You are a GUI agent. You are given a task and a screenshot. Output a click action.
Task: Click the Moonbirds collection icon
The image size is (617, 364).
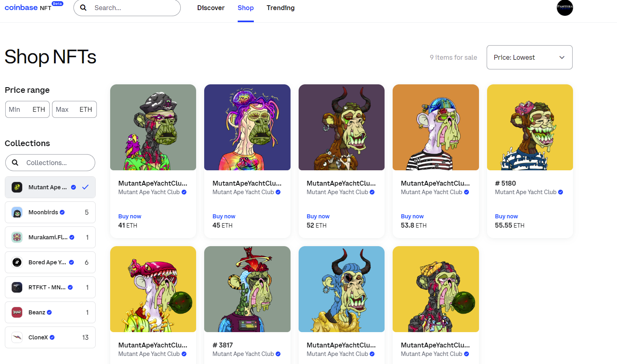(17, 212)
